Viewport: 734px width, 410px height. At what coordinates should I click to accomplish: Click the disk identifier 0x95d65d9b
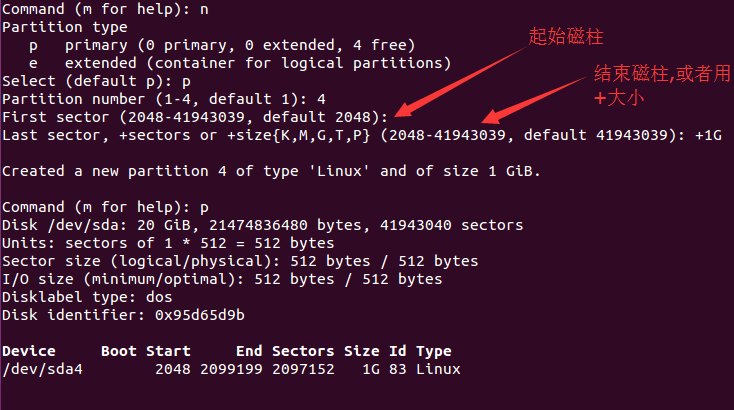[200, 315]
